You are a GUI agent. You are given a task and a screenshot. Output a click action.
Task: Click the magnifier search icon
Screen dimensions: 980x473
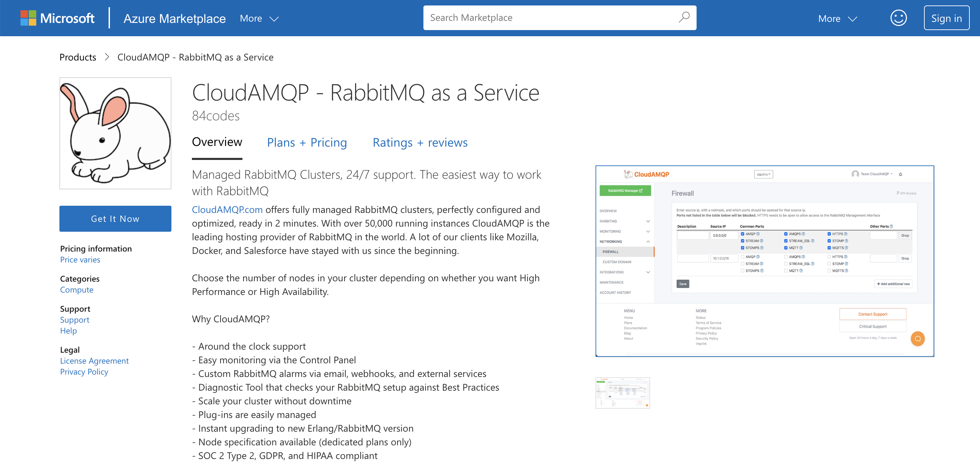[x=684, y=17]
